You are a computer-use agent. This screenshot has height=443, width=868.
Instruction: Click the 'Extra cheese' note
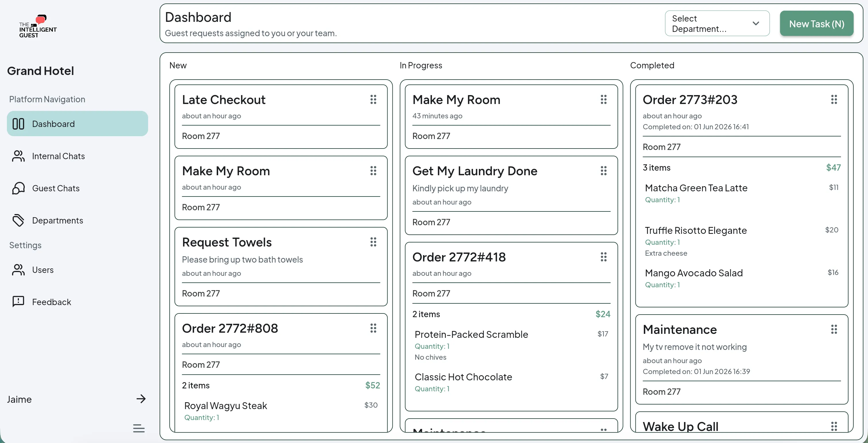(666, 253)
